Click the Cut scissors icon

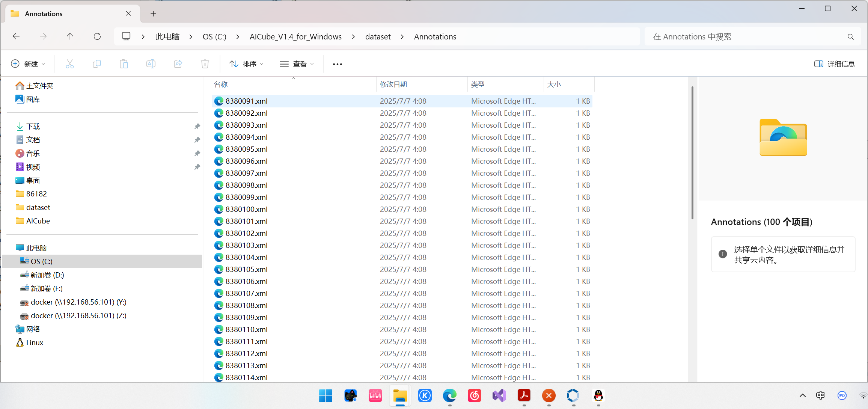click(x=70, y=64)
